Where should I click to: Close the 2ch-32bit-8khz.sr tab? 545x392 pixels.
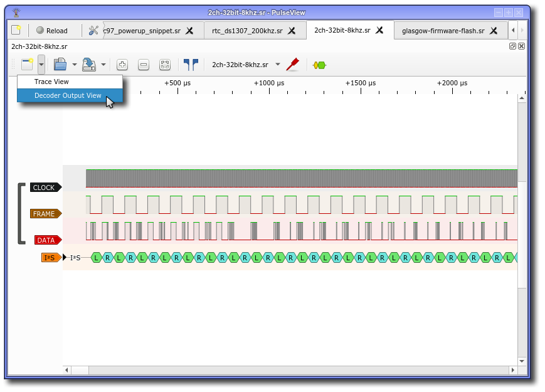pos(379,30)
